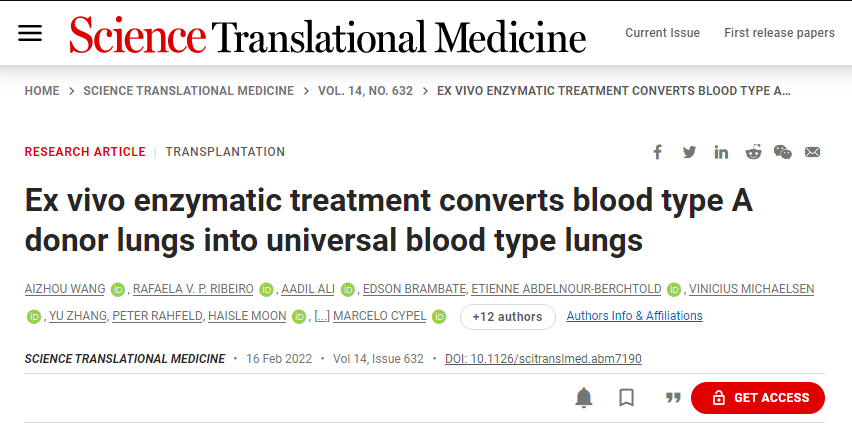The image size is (852, 433).
Task: Open the hamburger navigation menu
Action: [x=31, y=33]
